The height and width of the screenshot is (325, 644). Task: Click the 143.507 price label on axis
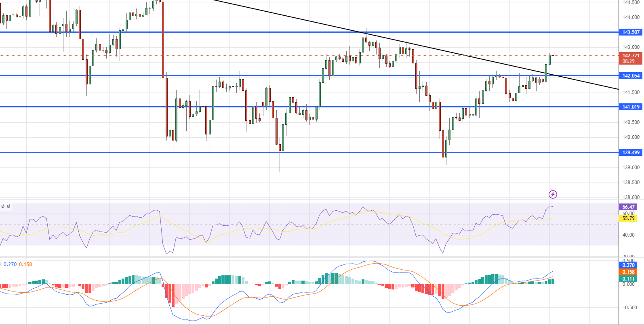coord(630,32)
